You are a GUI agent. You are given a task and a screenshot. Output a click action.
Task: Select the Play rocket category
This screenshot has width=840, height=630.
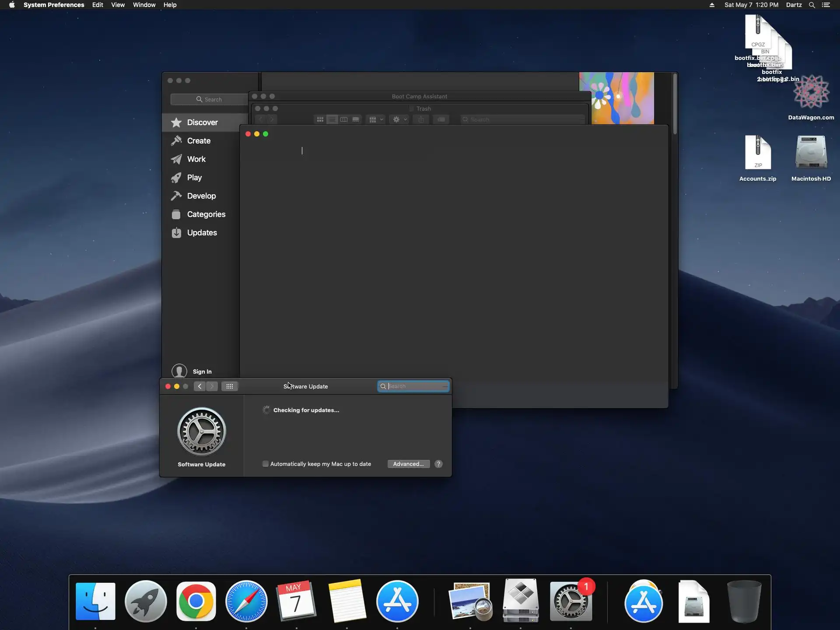click(194, 178)
